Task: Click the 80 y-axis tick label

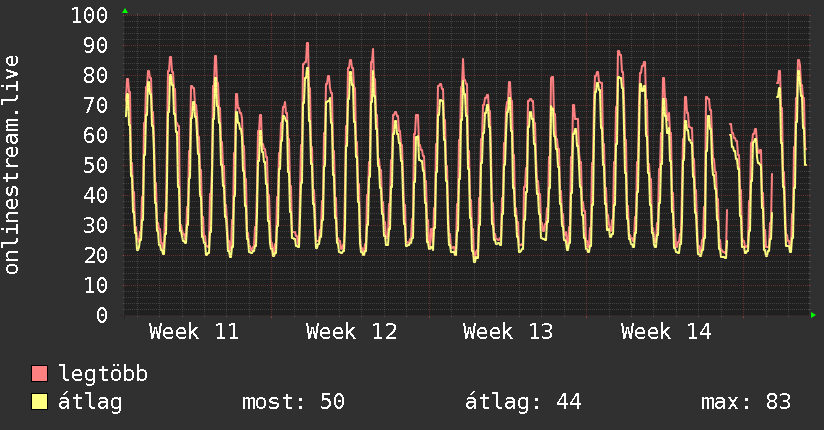Action: pos(96,75)
